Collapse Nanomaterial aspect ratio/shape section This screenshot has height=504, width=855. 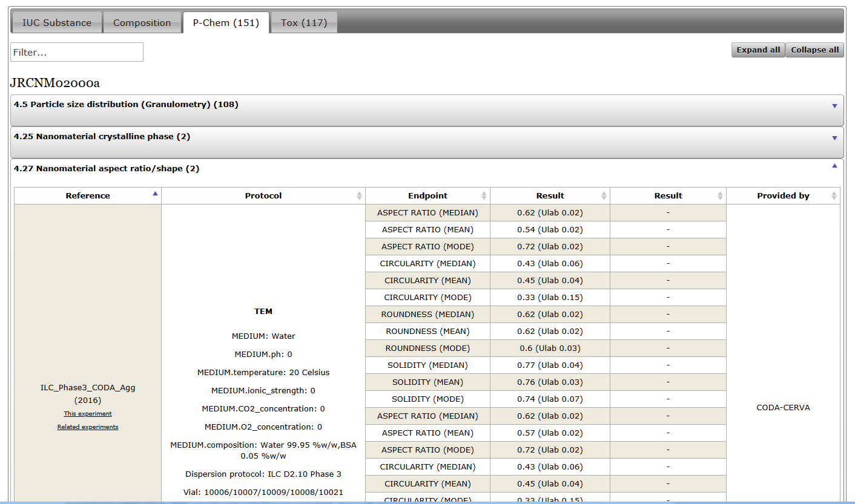coord(834,166)
